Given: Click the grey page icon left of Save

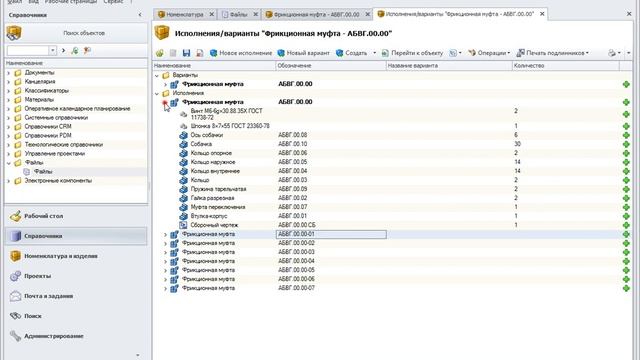Looking at the screenshot, I should 173,53.
